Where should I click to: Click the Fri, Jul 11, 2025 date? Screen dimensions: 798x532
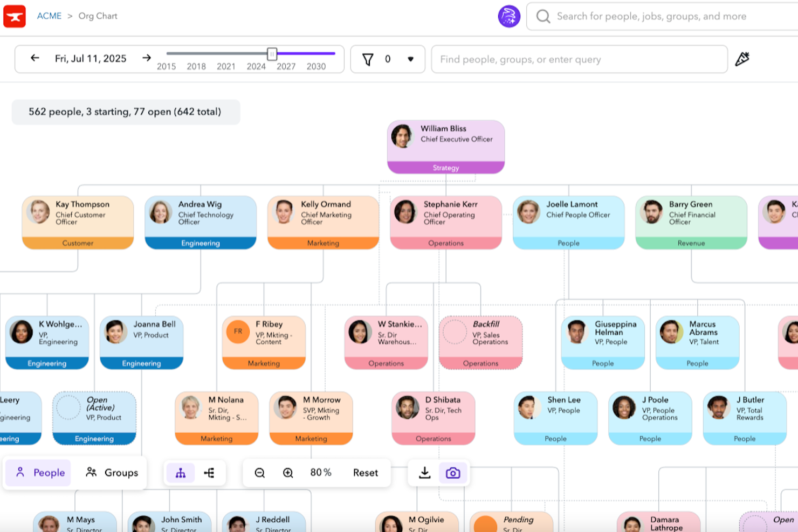[x=91, y=58]
